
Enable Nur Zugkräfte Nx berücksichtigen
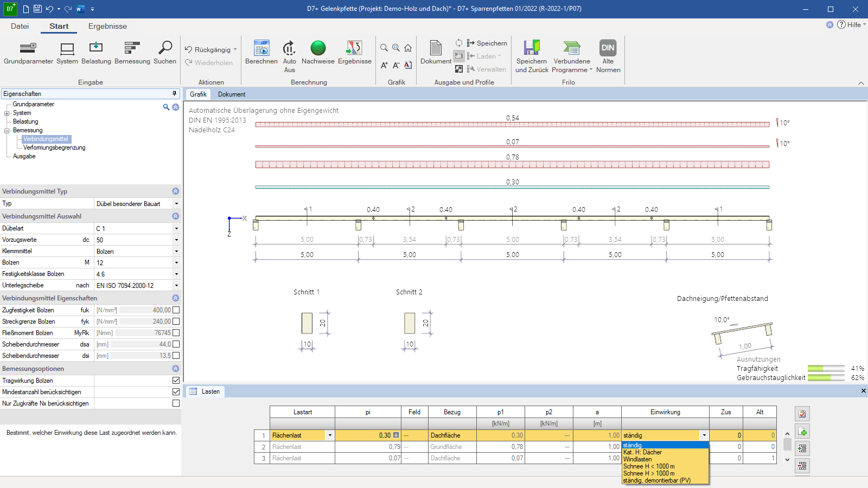(176, 403)
